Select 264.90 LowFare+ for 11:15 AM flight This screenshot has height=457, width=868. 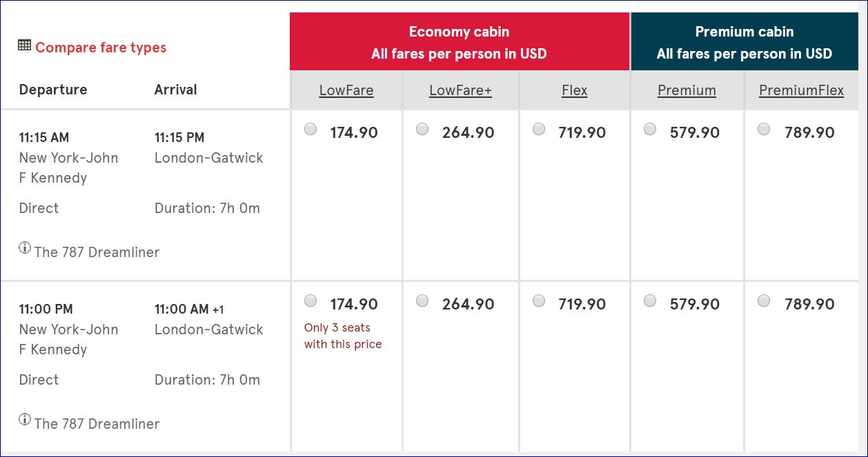422,129
